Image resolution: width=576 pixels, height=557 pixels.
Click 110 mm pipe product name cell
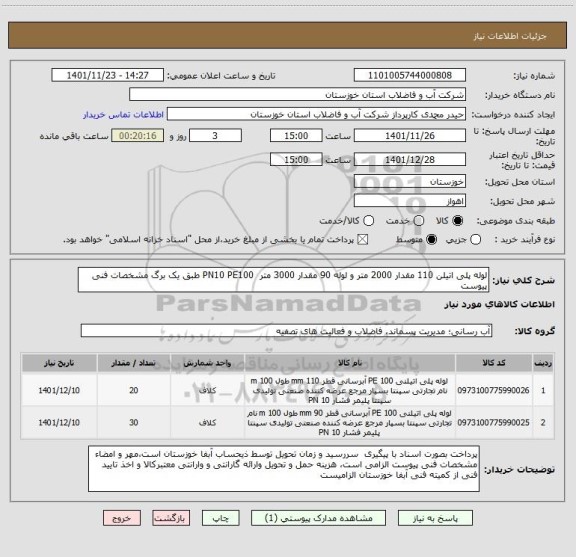[349, 390]
